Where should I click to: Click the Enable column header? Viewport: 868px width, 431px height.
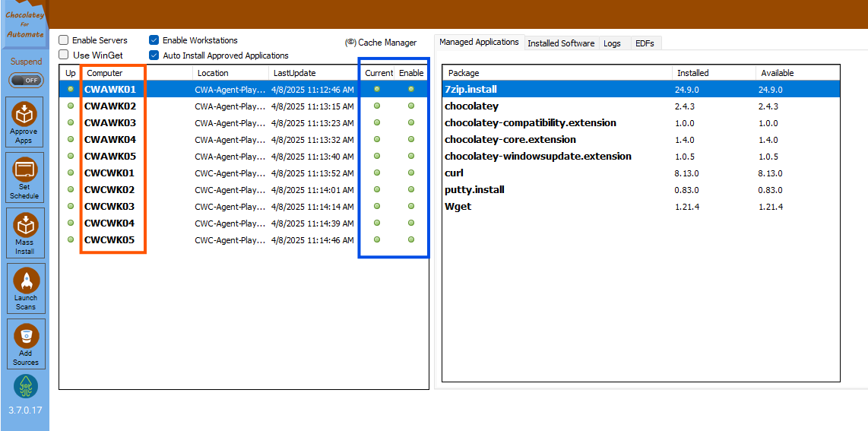[x=411, y=73]
